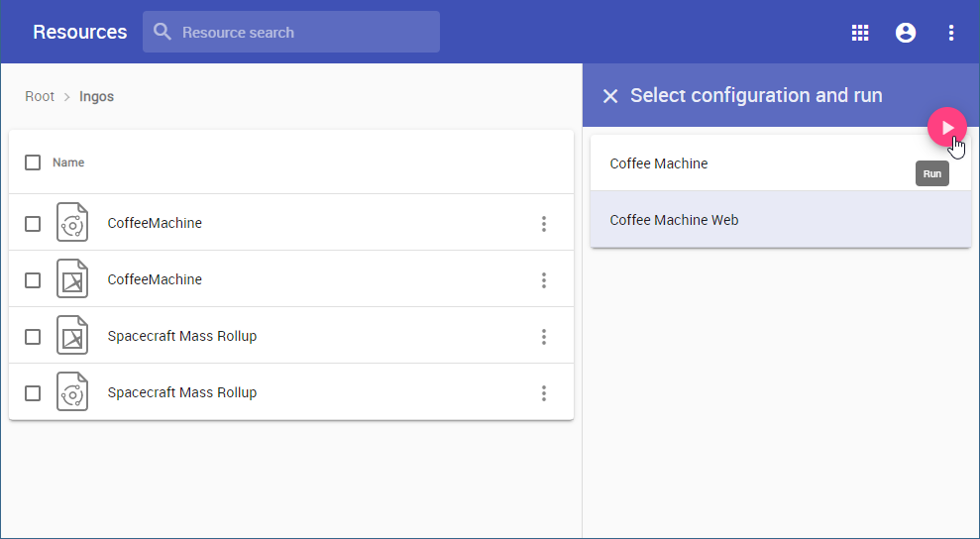Open more options for first CoffeeMachine row

544,224
